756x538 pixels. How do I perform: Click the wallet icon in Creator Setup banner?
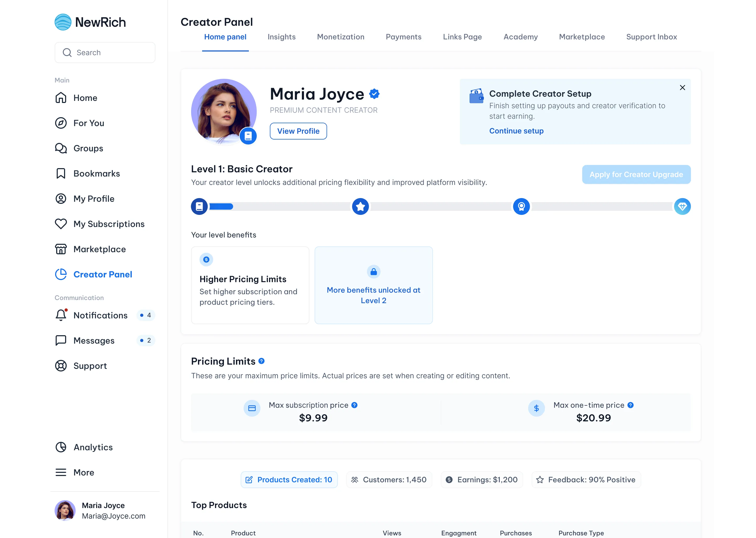[x=477, y=96]
